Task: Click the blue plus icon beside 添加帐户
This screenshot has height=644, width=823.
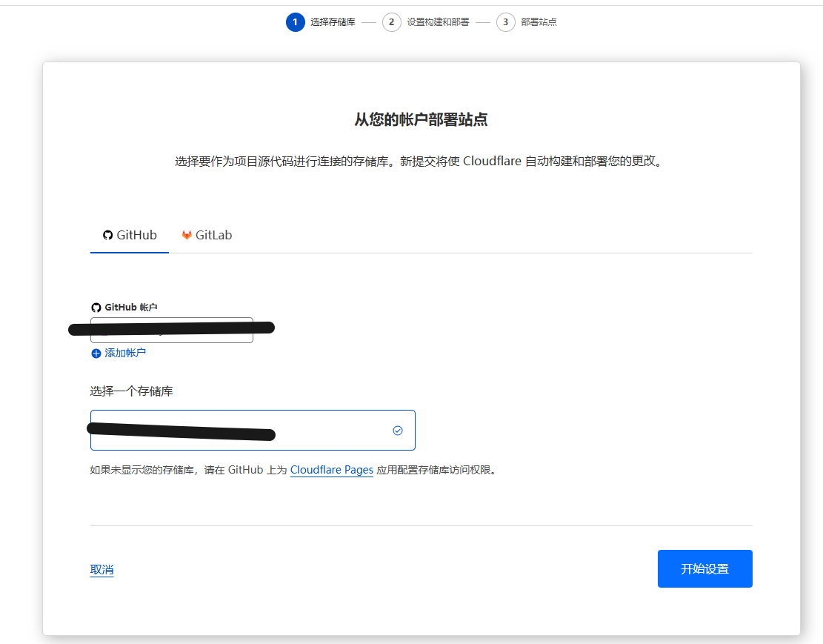Action: point(96,353)
